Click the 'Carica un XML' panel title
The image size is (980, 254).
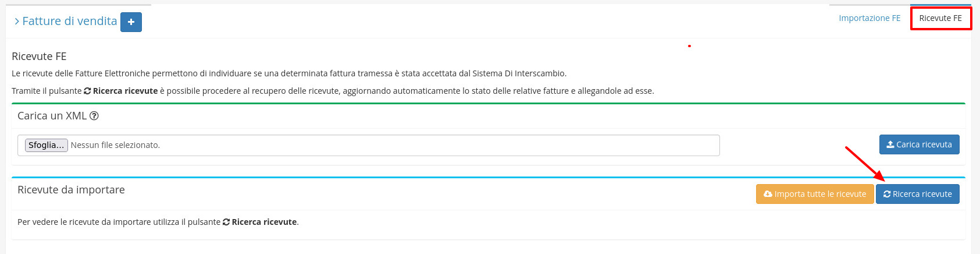tap(52, 116)
